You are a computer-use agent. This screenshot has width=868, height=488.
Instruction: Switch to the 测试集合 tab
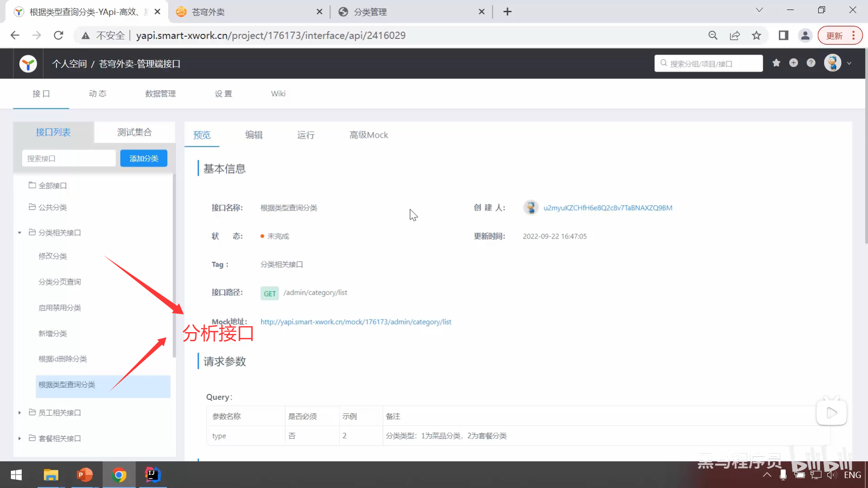point(134,132)
